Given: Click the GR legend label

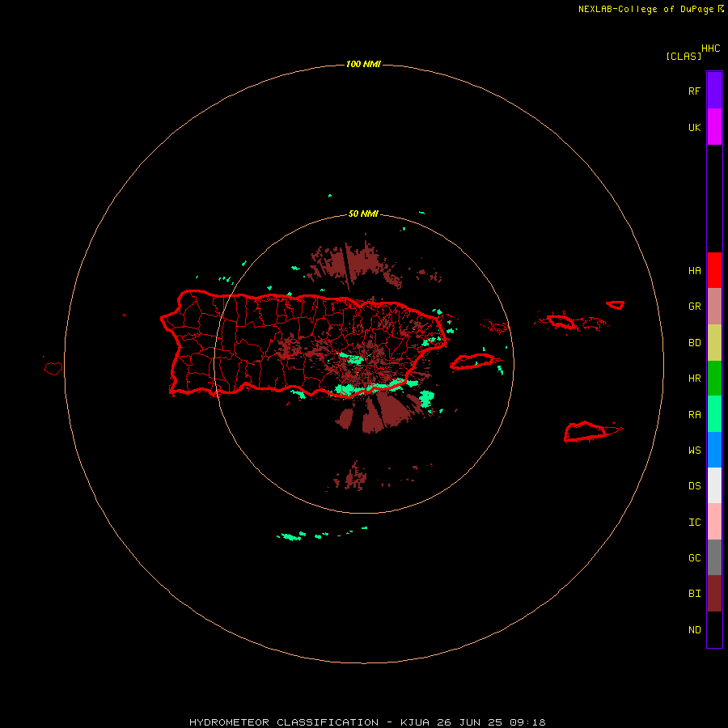Looking at the screenshot, I should point(694,307).
